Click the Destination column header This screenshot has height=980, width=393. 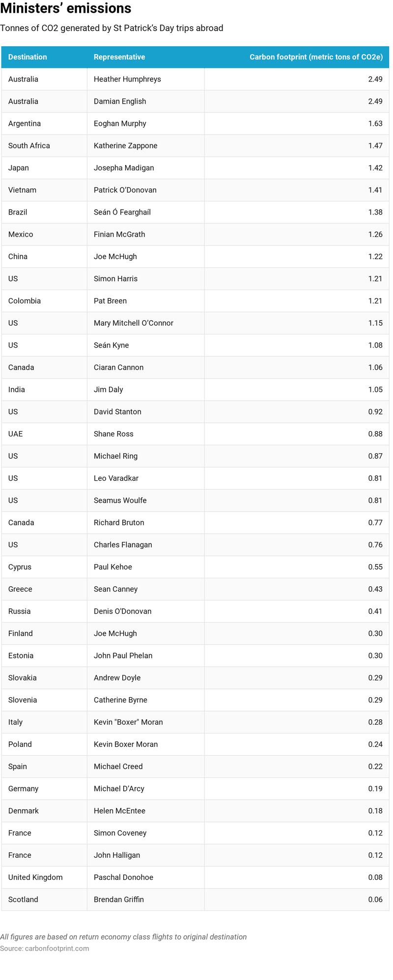coord(28,57)
